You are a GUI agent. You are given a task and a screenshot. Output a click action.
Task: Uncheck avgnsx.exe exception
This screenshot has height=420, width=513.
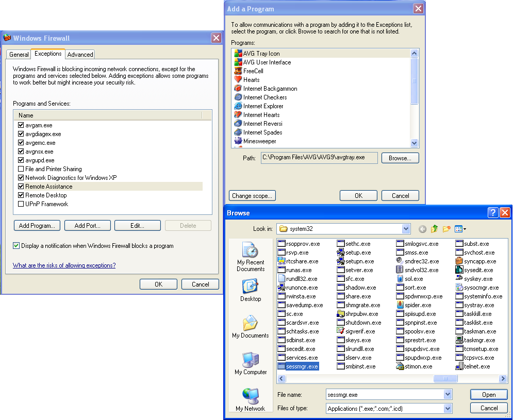(21, 152)
